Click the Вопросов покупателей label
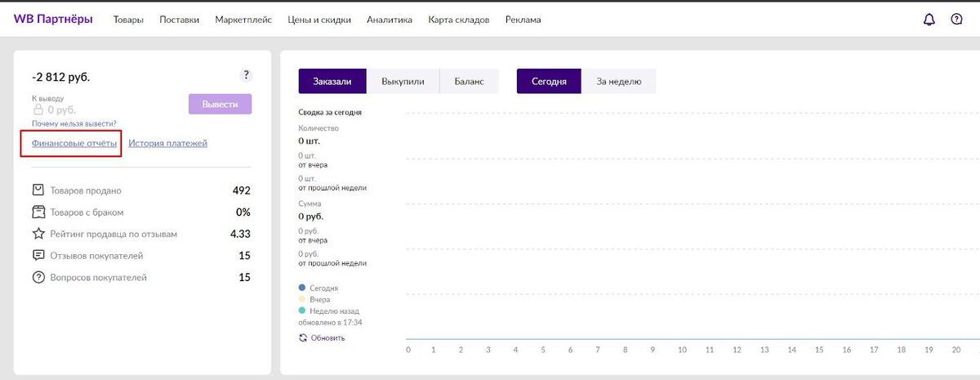The height and width of the screenshot is (380, 980). pyautogui.click(x=99, y=278)
